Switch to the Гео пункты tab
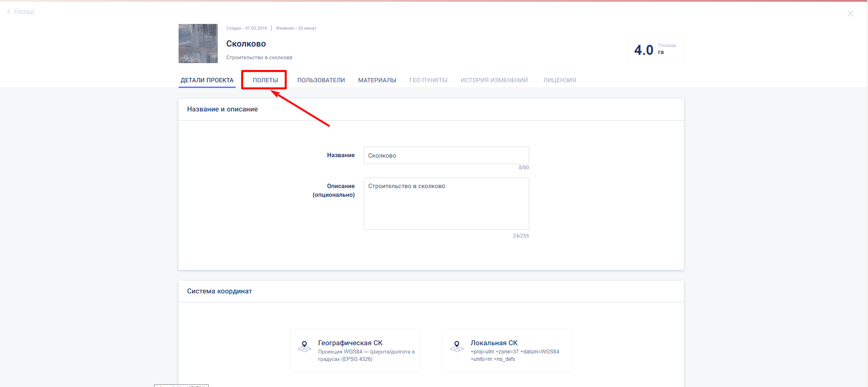Viewport: 868px width, 387px height. click(x=428, y=80)
